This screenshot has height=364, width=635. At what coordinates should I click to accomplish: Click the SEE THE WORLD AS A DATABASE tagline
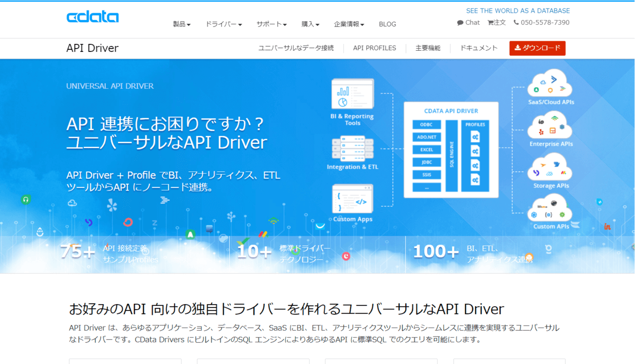click(x=518, y=11)
